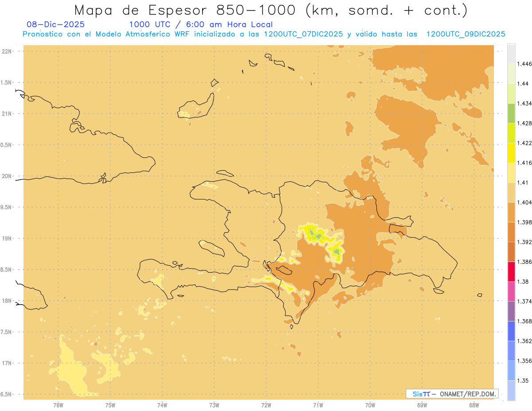Screen dimensions: 532x411
Task: Click the '71W' longitude label
Action: pos(318,405)
